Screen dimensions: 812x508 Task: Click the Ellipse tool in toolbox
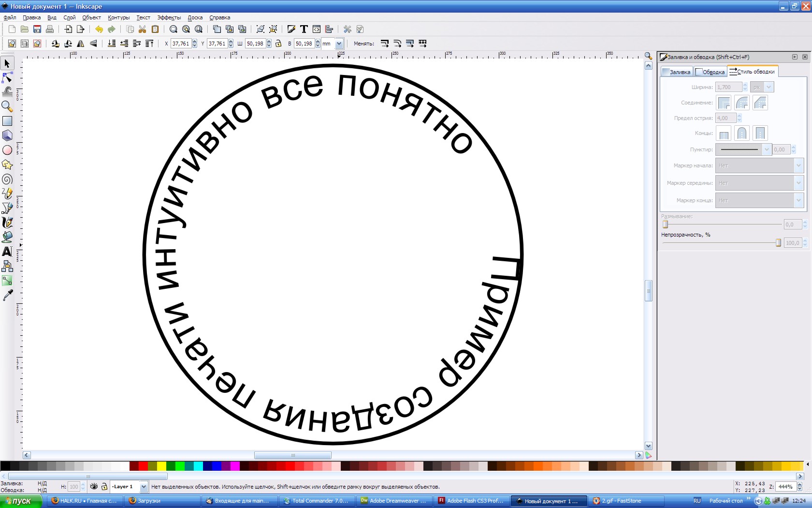tap(7, 150)
